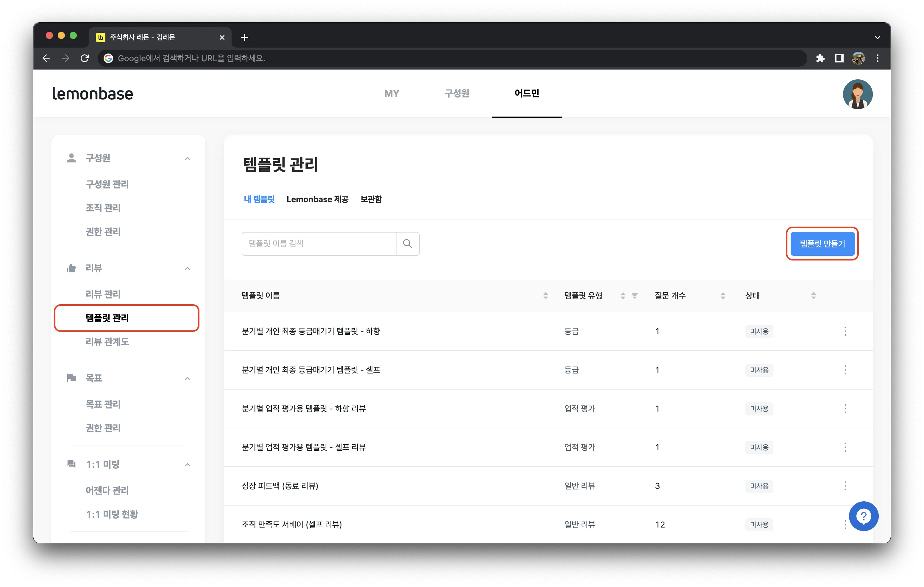This screenshot has height=587, width=924.
Task: Sort by 질문 개수 column arrows
Action: coord(723,296)
